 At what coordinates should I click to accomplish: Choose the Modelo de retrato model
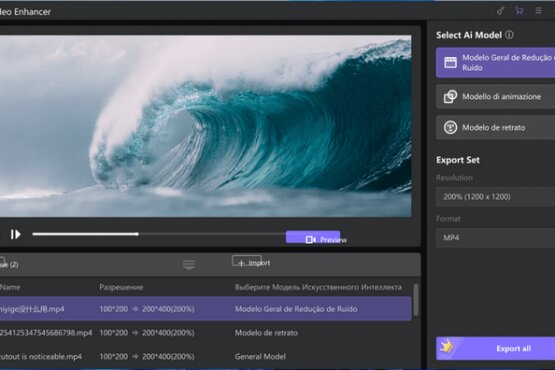496,127
